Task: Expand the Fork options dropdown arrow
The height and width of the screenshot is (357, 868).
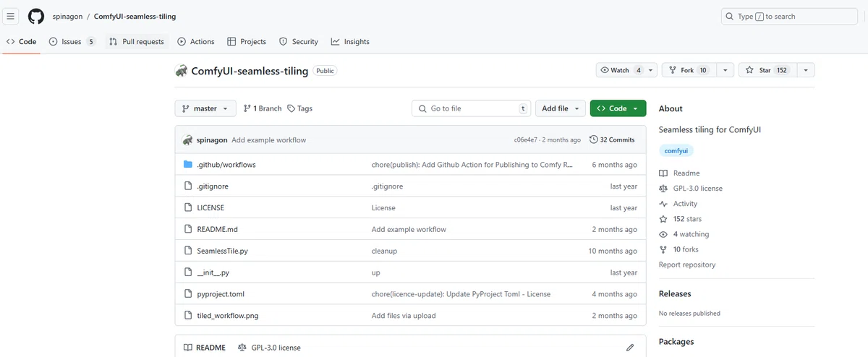Action: 725,70
